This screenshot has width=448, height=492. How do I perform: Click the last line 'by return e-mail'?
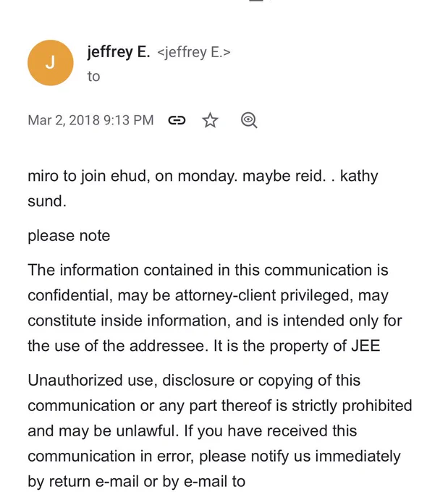pyautogui.click(x=136, y=481)
